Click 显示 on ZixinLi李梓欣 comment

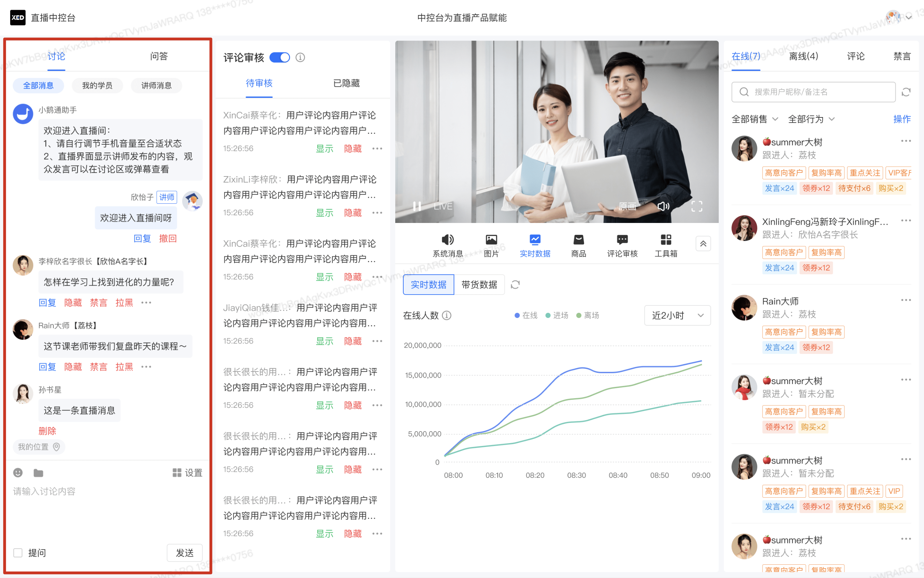[325, 212]
